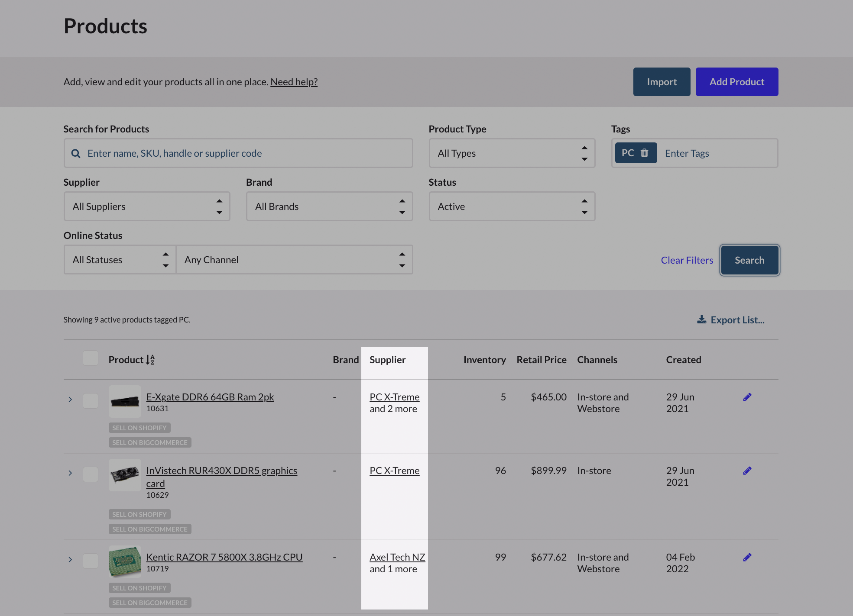Edit E-Xgate DDR6 Ram with pencil icon

(747, 397)
